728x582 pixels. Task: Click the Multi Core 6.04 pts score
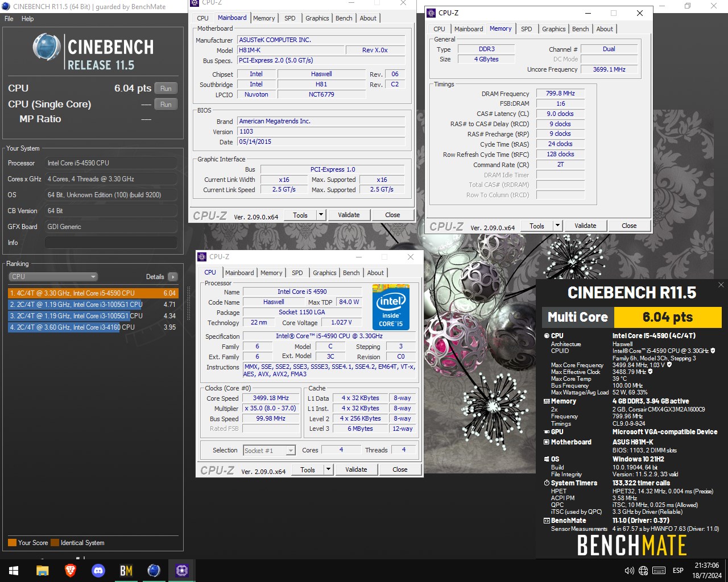668,317
